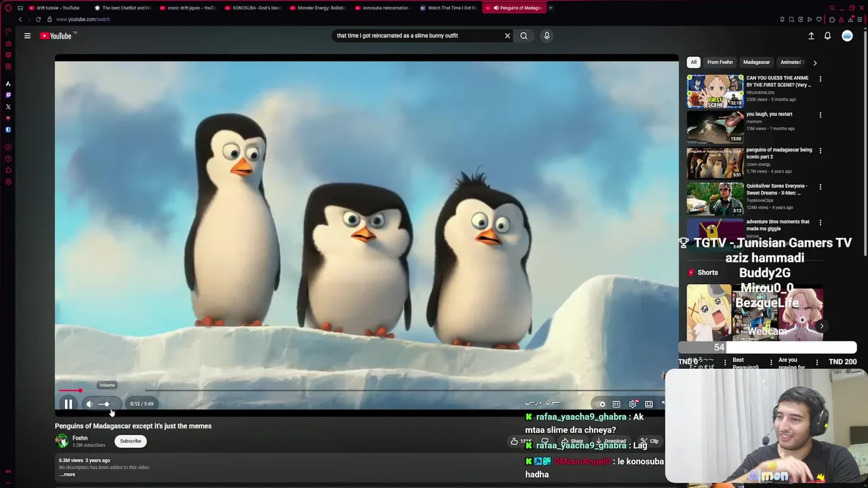The image size is (868, 488).
Task: Clear the search query with X
Action: click(507, 36)
